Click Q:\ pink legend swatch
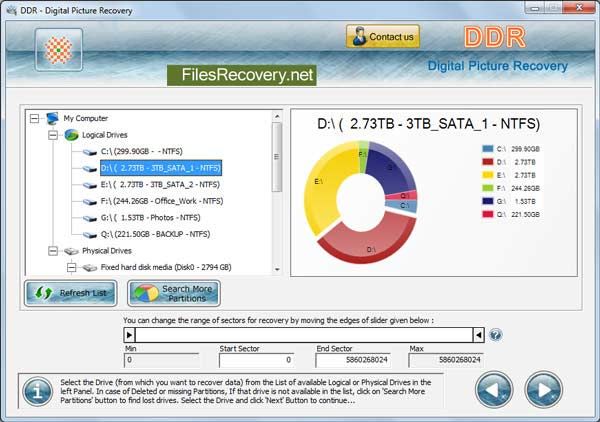 tap(488, 214)
